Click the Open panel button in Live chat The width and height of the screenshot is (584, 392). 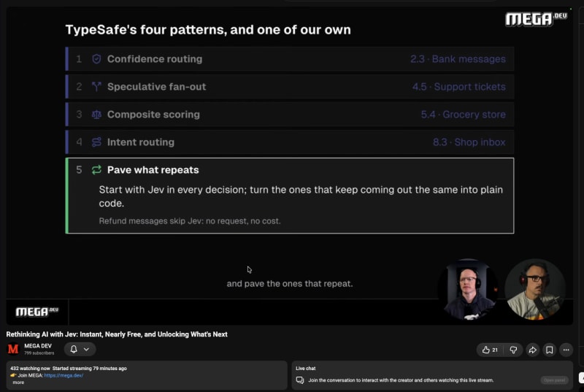[554, 380]
